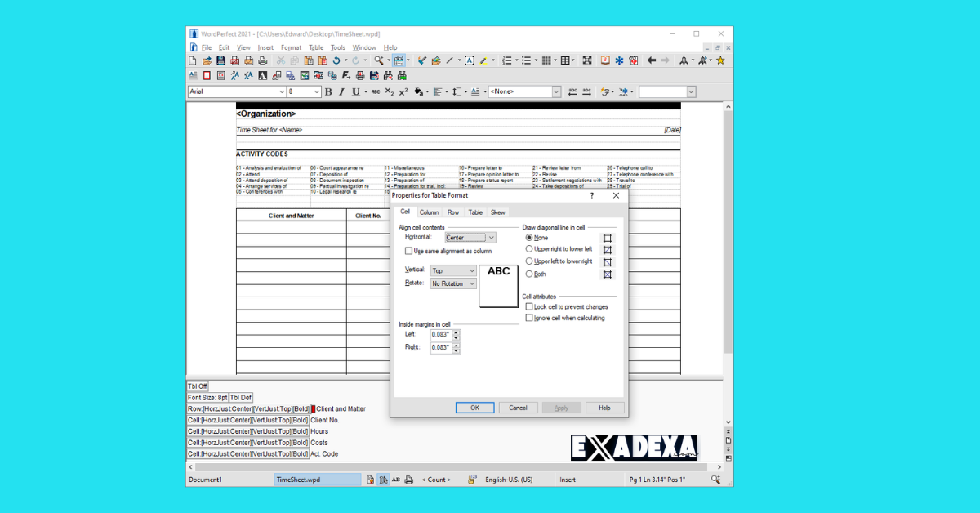Insert a table from the toolbar
The height and width of the screenshot is (513, 980).
point(565,60)
